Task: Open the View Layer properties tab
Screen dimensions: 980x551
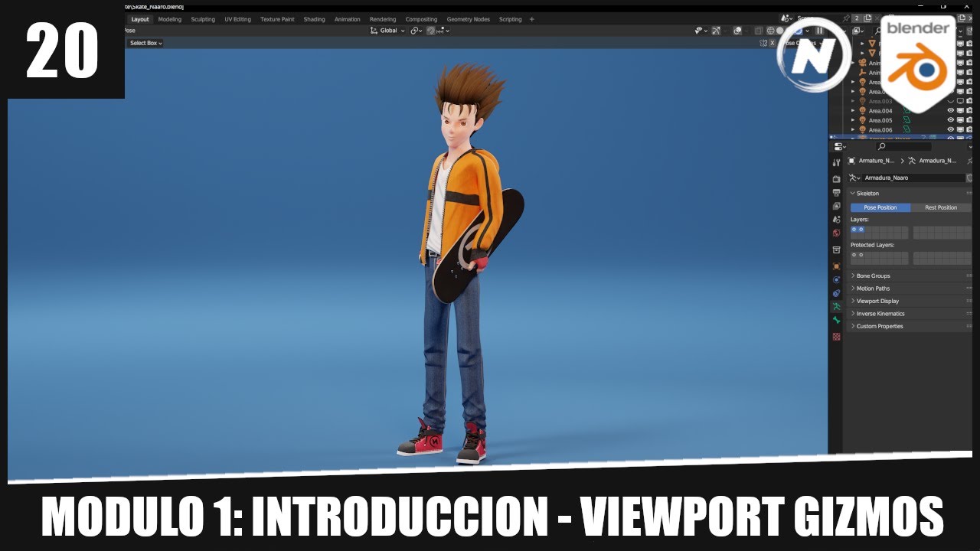Action: 836,207
